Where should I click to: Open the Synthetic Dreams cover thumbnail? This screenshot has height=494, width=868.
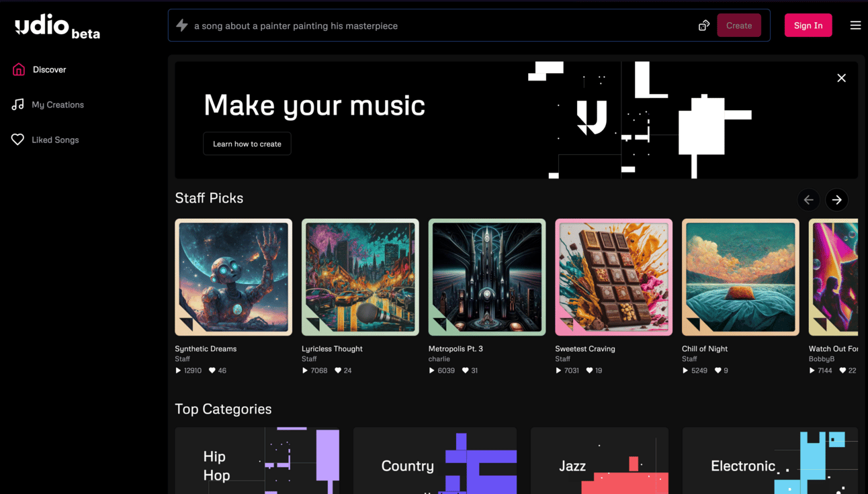click(x=234, y=277)
